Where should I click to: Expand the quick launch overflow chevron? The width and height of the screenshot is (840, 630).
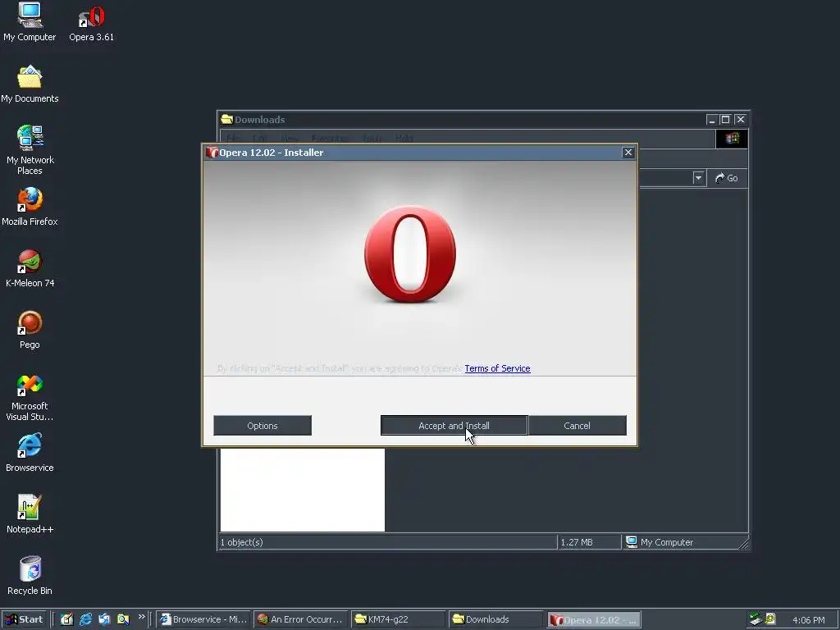pyautogui.click(x=141, y=617)
